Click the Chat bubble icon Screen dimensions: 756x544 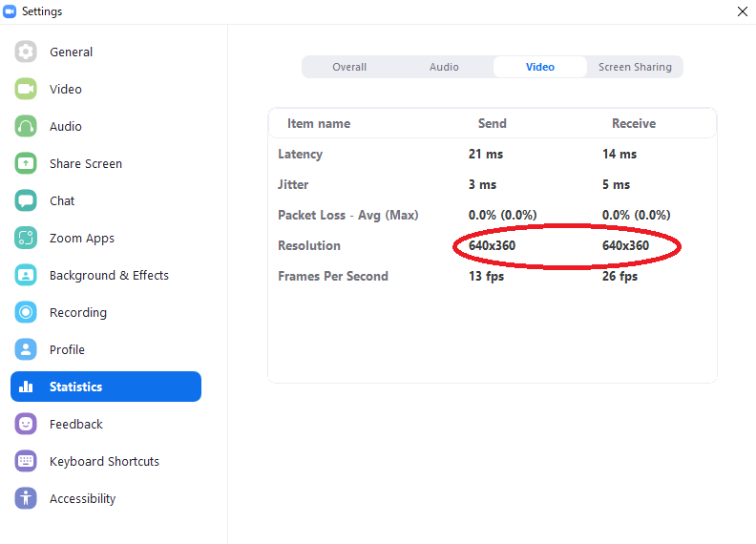click(x=26, y=201)
